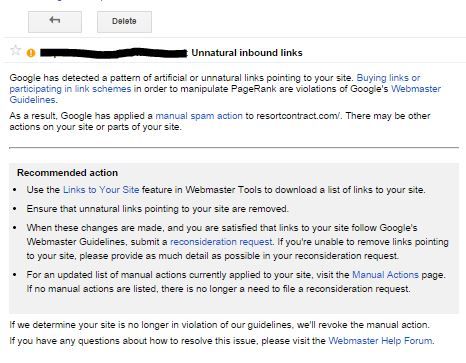Open the Webmaster Help Forum link
This screenshot has width=466, height=363.
(x=380, y=341)
